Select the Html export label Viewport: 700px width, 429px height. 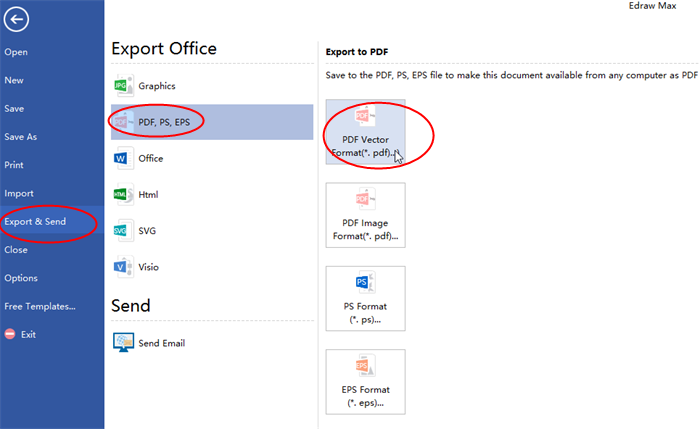tap(148, 194)
